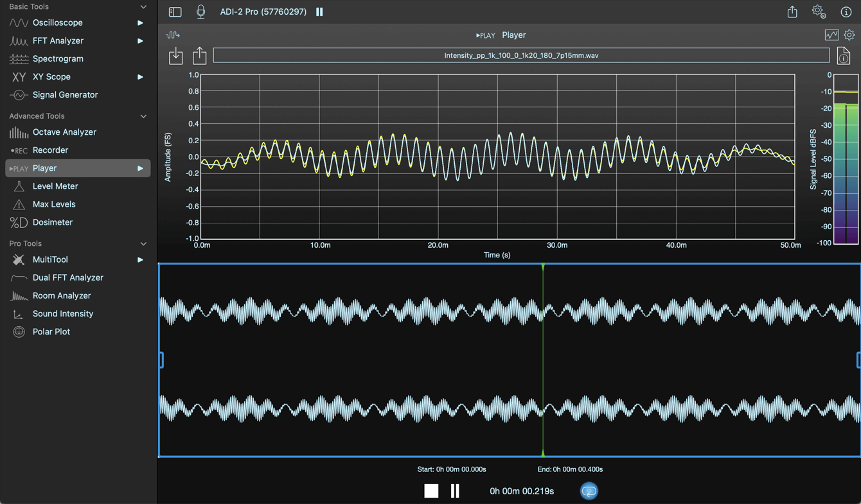Viewport: 861px width, 504px height.
Task: Expand the XY Scope submenu arrow
Action: pyautogui.click(x=140, y=76)
